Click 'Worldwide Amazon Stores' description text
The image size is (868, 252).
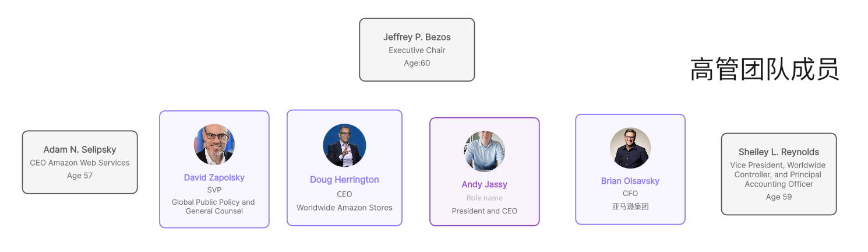click(344, 208)
